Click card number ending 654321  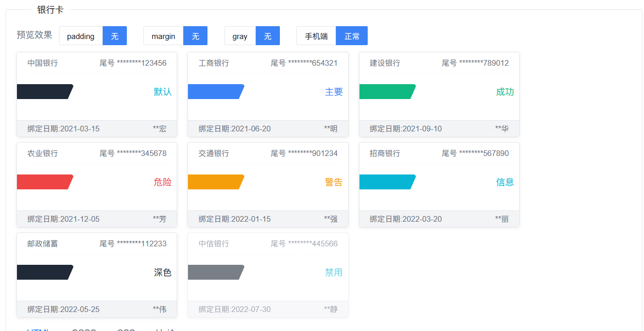pos(304,63)
